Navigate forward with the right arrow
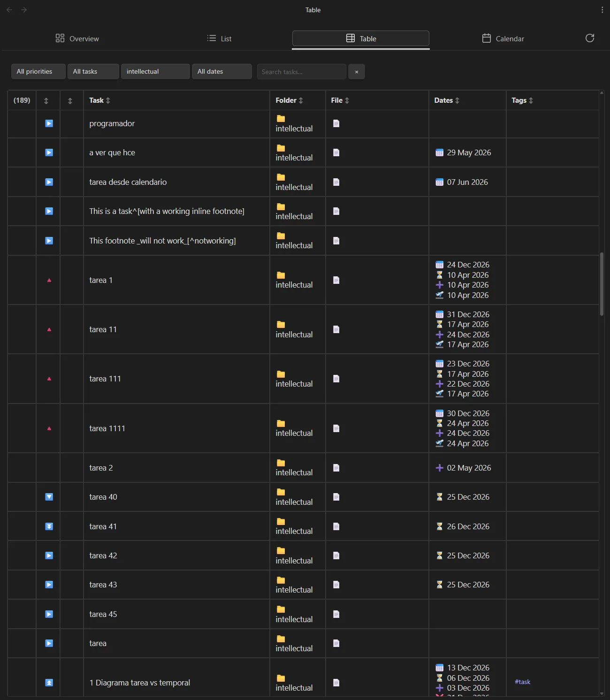The width and height of the screenshot is (610, 700). (x=24, y=10)
